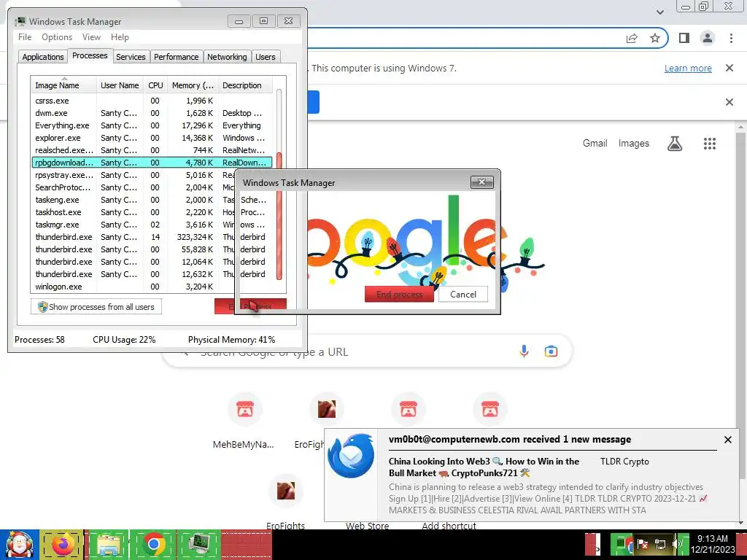Viewport: 747px width, 560px height.
Task: Open the Gmail link
Action: pos(595,144)
